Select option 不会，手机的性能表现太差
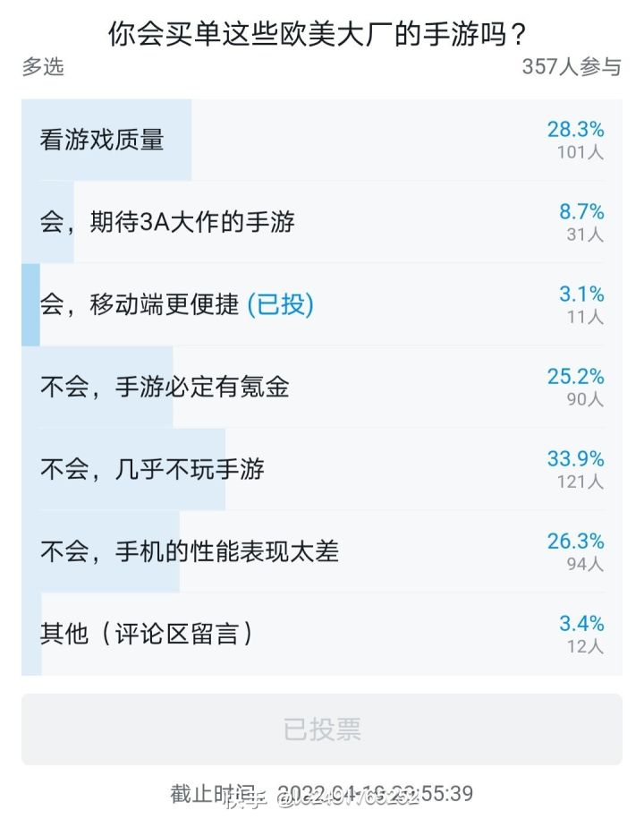Screen dimensions: 644x819 tap(321, 552)
